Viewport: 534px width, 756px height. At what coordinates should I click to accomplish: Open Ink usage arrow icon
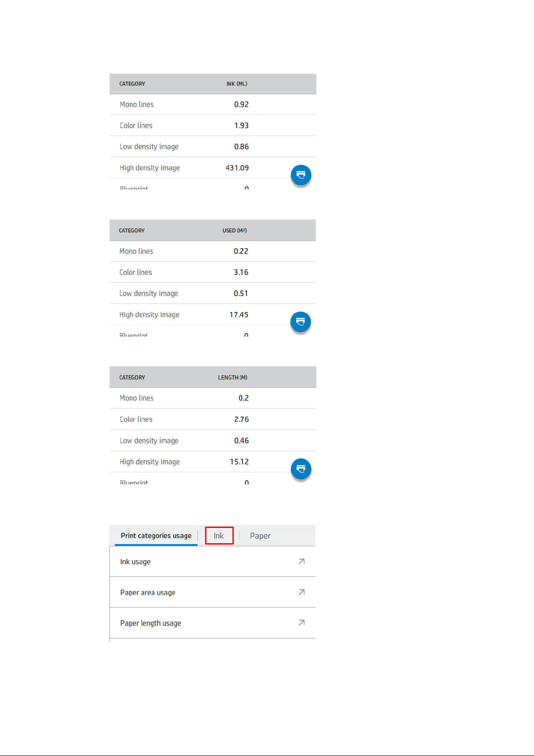coord(302,561)
